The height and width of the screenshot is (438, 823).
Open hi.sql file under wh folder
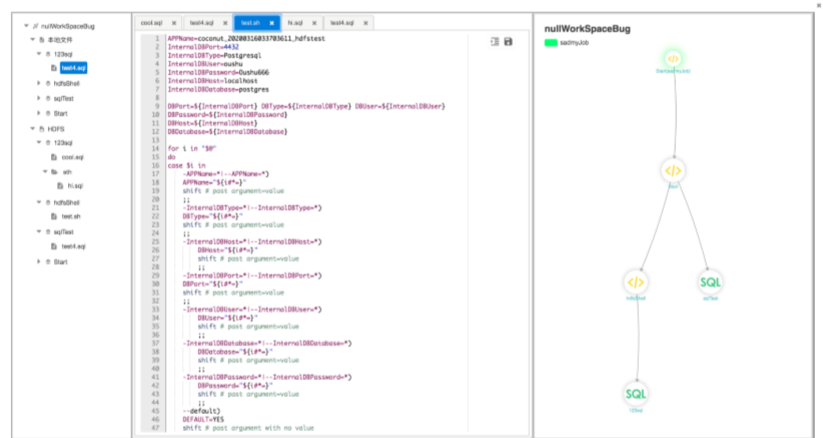[x=76, y=186]
